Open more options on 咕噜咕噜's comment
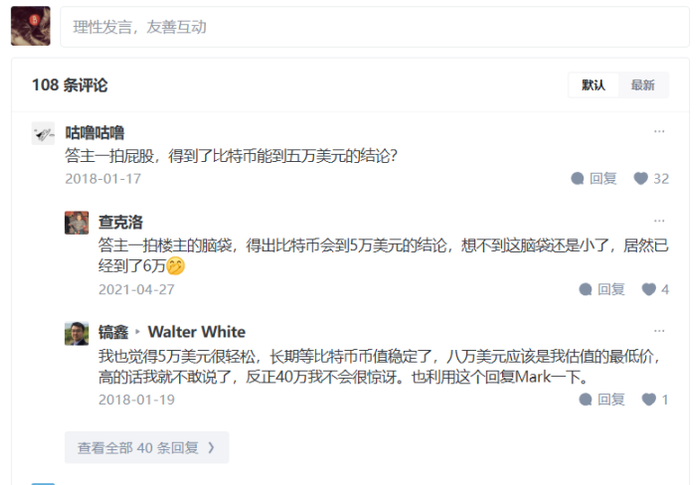 [659, 131]
